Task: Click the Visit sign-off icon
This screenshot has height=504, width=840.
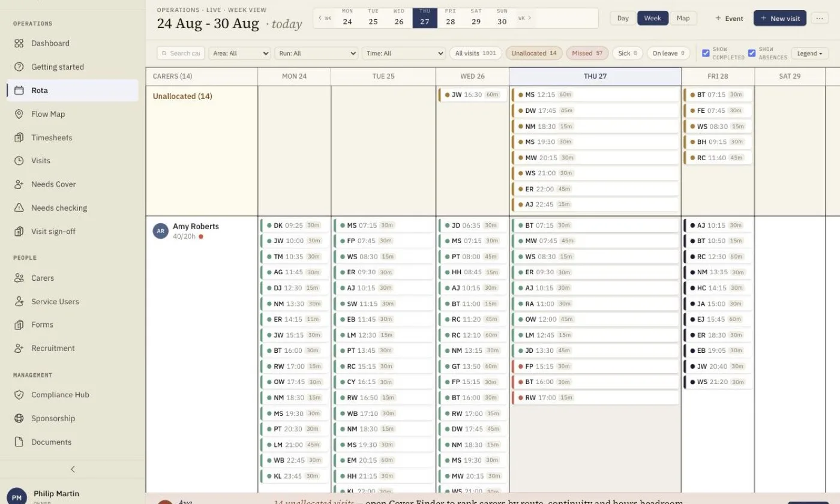Action: click(19, 232)
